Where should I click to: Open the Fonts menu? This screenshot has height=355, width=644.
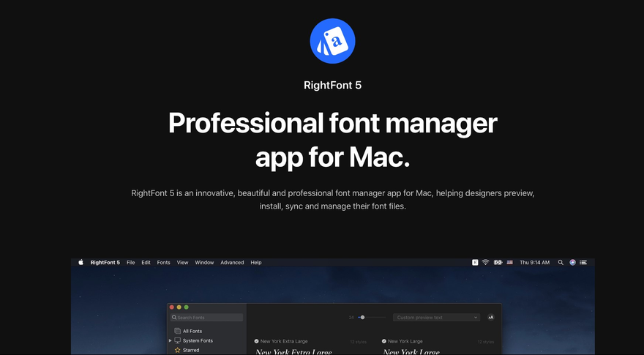click(163, 262)
